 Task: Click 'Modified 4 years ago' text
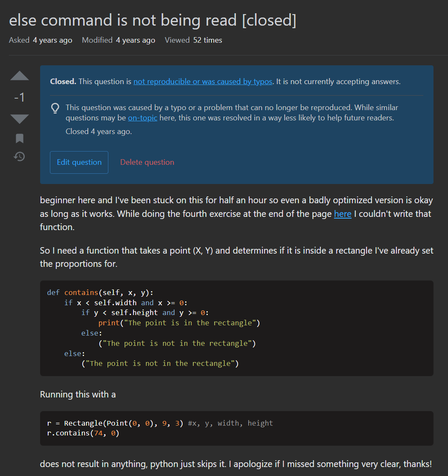click(x=119, y=40)
